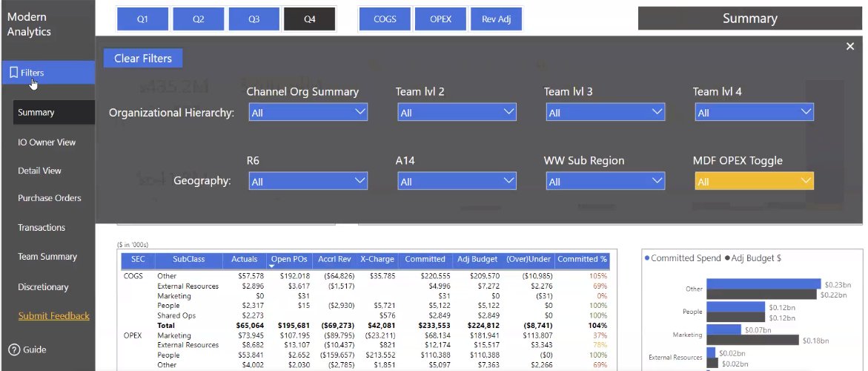Open IO Owner View page
The height and width of the screenshot is (371, 868).
click(47, 142)
